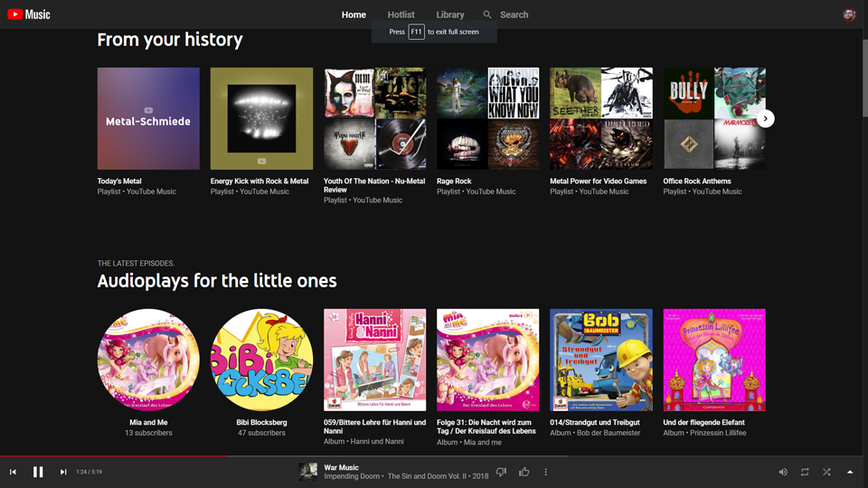868x488 pixels.
Task: Skip to the next track
Action: pos(63,472)
